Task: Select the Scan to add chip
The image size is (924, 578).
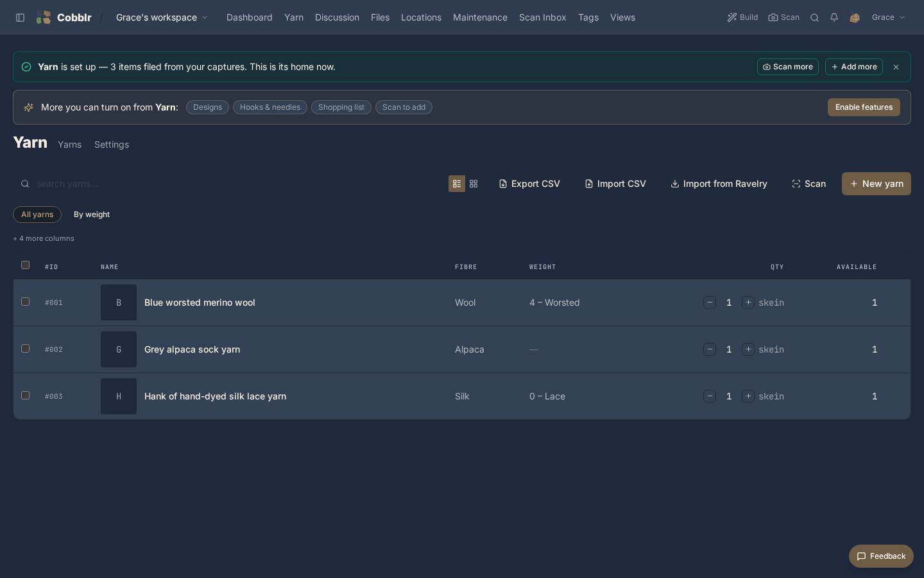Action: pyautogui.click(x=404, y=107)
